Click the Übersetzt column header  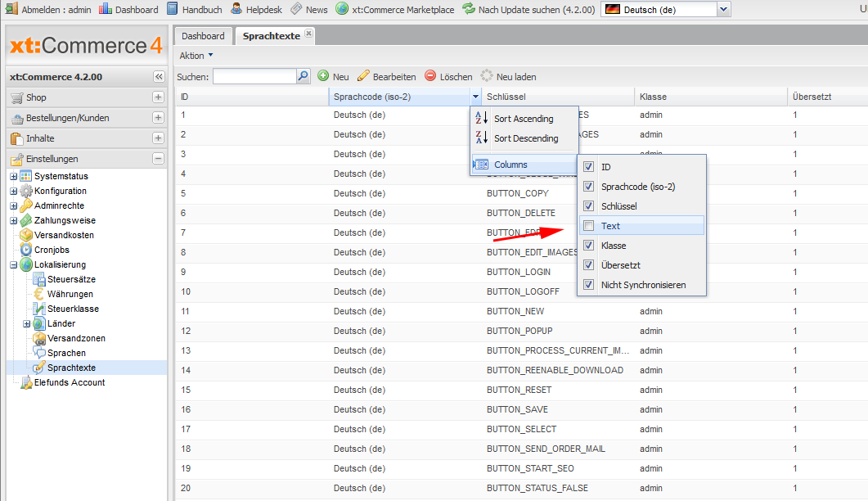(828, 97)
